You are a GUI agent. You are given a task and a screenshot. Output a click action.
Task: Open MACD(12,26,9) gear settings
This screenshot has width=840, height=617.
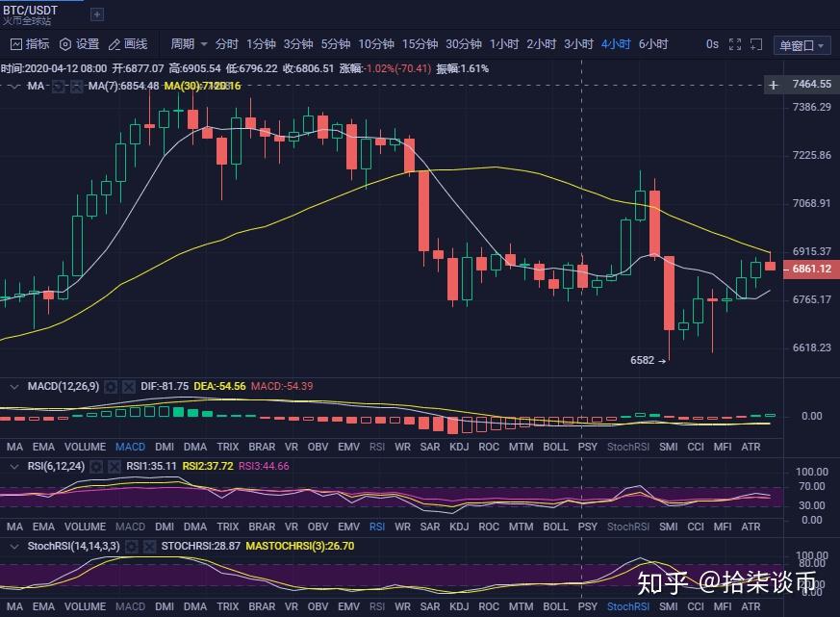(111, 387)
